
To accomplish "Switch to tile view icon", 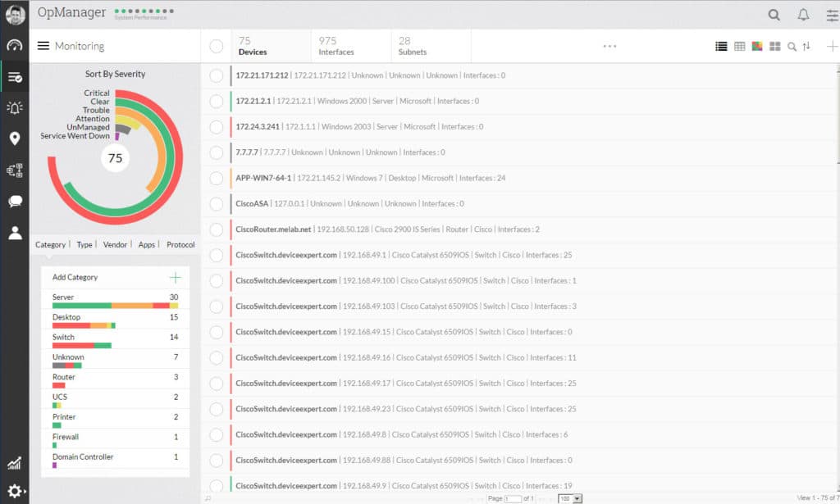I will [x=774, y=47].
